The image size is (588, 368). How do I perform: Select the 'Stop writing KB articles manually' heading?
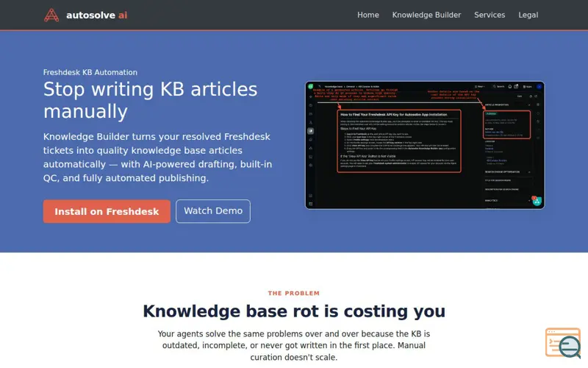point(150,100)
